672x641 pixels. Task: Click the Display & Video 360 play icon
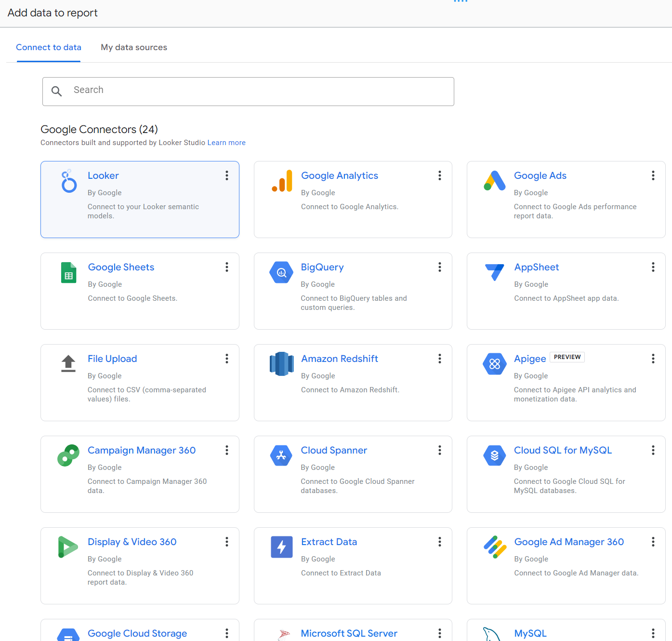pos(68,547)
